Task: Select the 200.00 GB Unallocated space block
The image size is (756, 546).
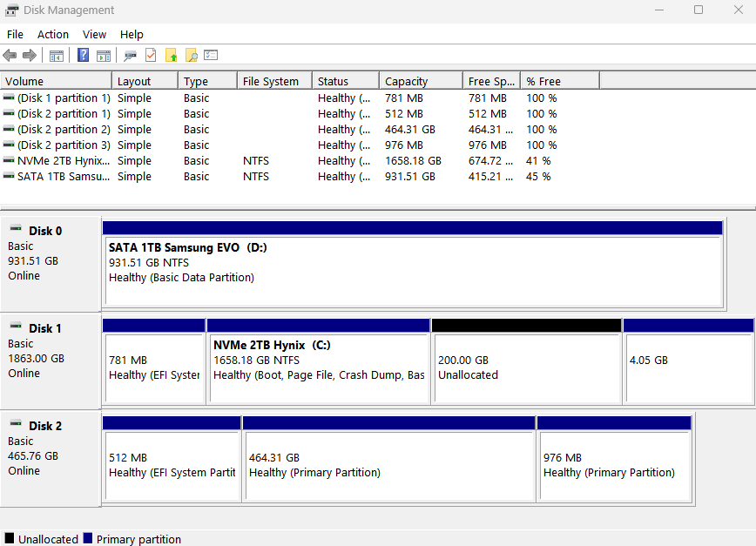Action: [x=526, y=367]
